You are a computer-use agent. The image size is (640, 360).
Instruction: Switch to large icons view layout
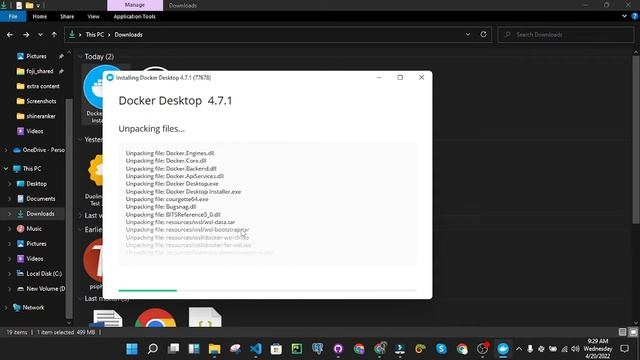633,332
